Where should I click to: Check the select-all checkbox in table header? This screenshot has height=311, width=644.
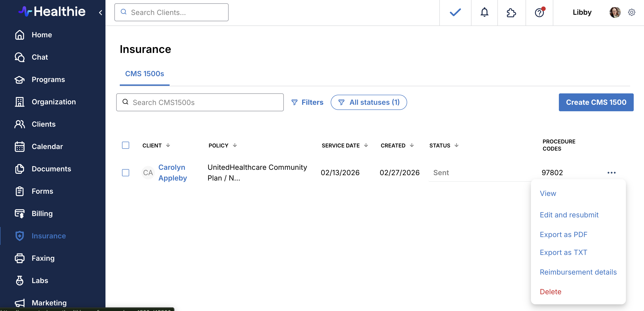126,145
